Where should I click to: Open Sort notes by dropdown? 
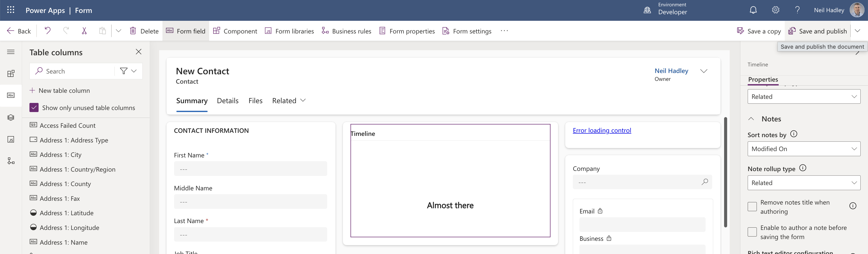click(804, 149)
